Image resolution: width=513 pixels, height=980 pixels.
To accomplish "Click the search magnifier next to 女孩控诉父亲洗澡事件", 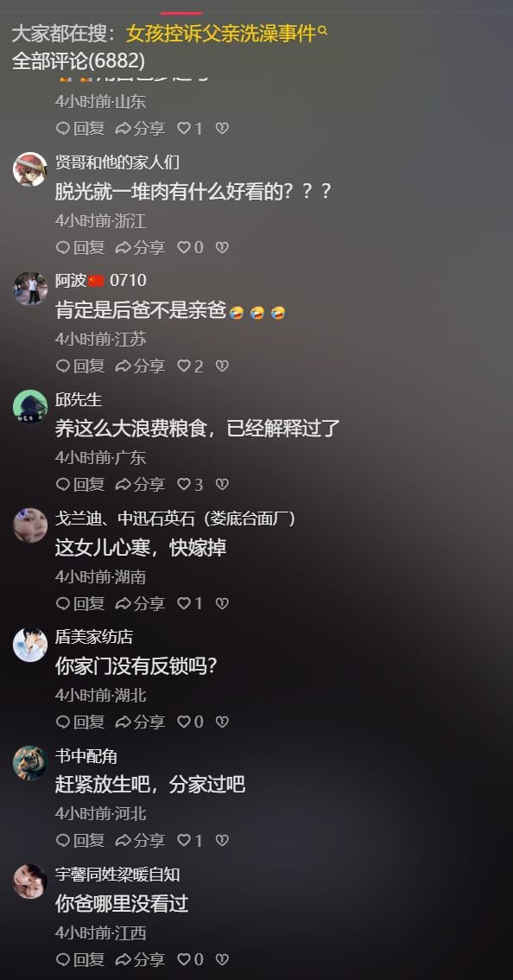I will [x=323, y=30].
